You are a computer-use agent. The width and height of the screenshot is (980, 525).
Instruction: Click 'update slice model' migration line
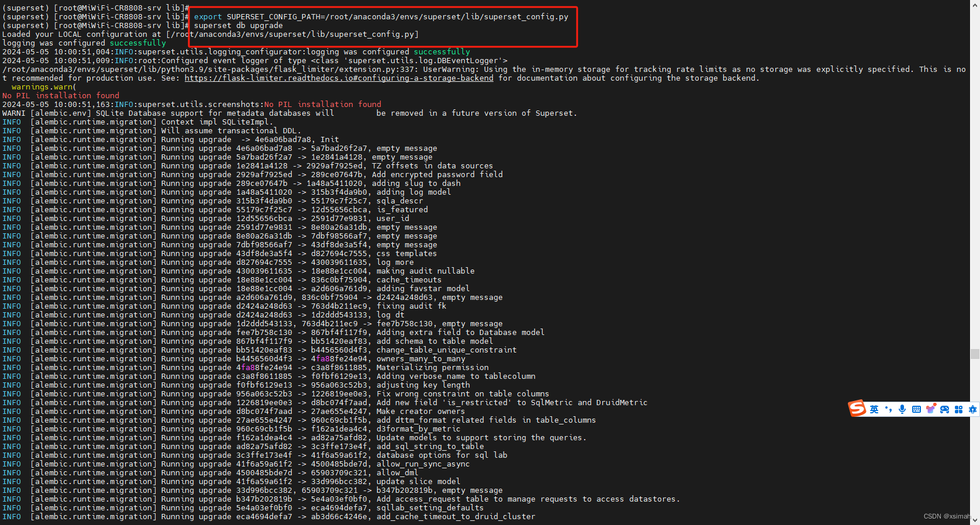coord(232,481)
